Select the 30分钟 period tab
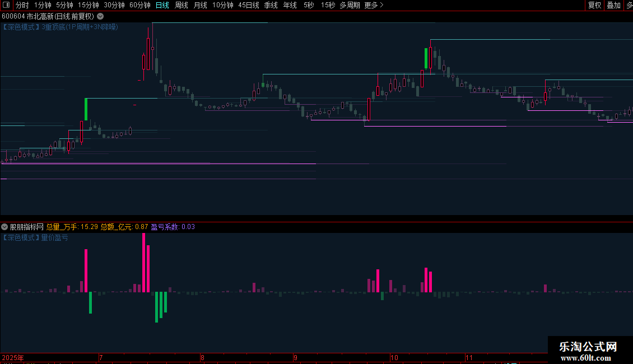 click(x=114, y=5)
